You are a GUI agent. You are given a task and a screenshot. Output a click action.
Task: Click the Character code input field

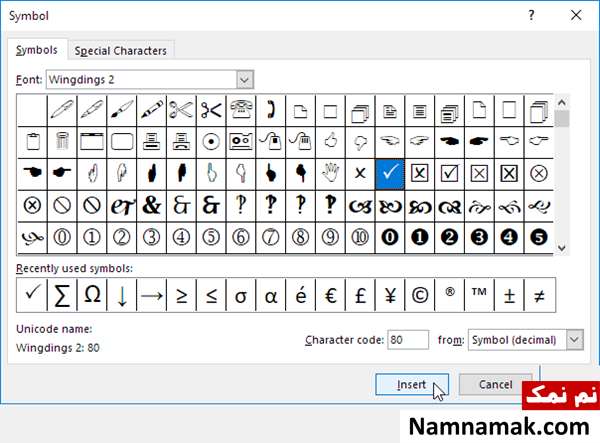click(x=408, y=340)
